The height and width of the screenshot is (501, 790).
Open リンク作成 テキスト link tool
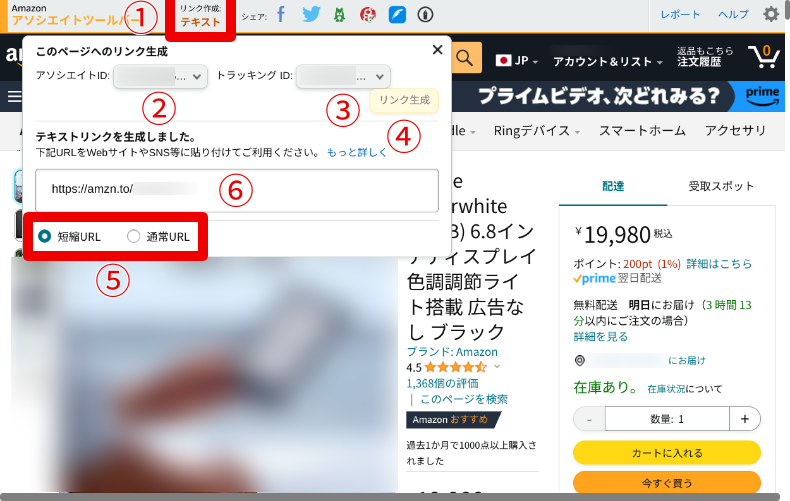click(x=200, y=16)
